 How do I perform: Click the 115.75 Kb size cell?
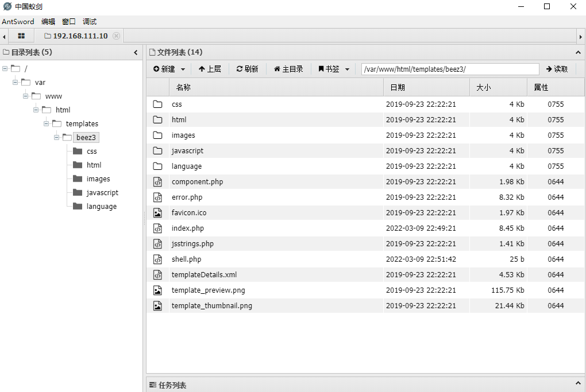pos(507,290)
